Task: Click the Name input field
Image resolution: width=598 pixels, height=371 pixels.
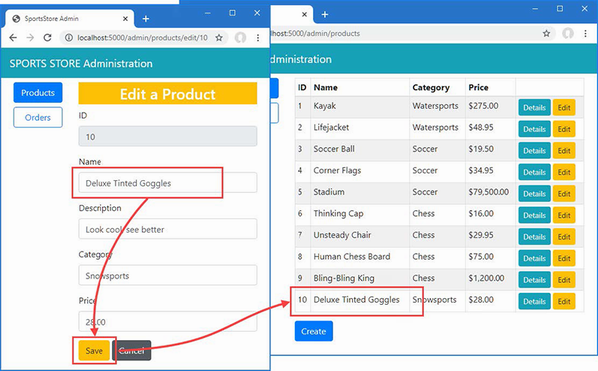Action: [x=168, y=183]
